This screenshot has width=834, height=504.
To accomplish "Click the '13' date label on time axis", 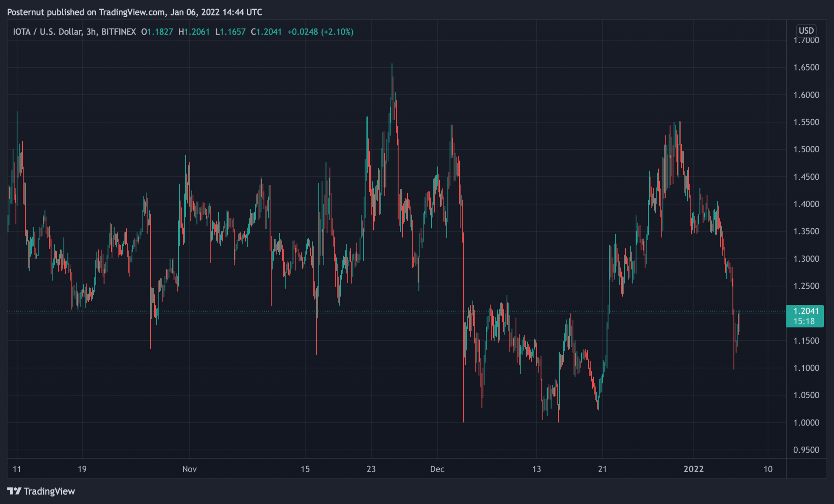I will 537,469.
